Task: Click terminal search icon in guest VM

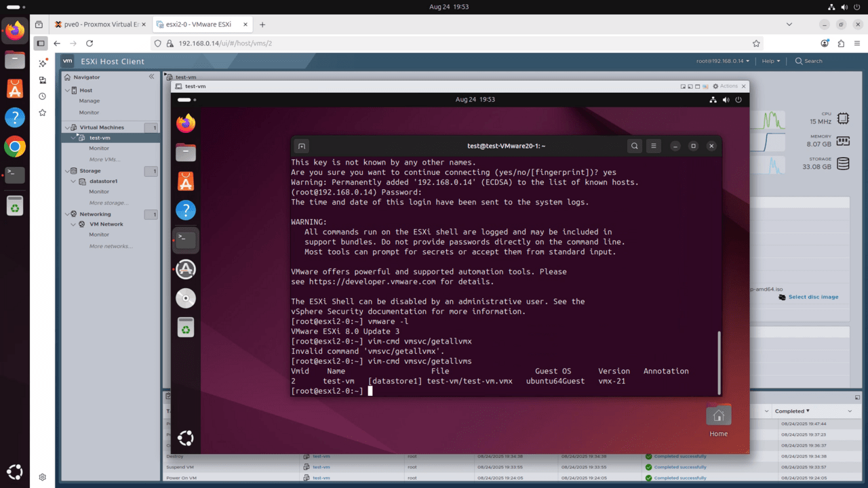Action: (x=635, y=146)
